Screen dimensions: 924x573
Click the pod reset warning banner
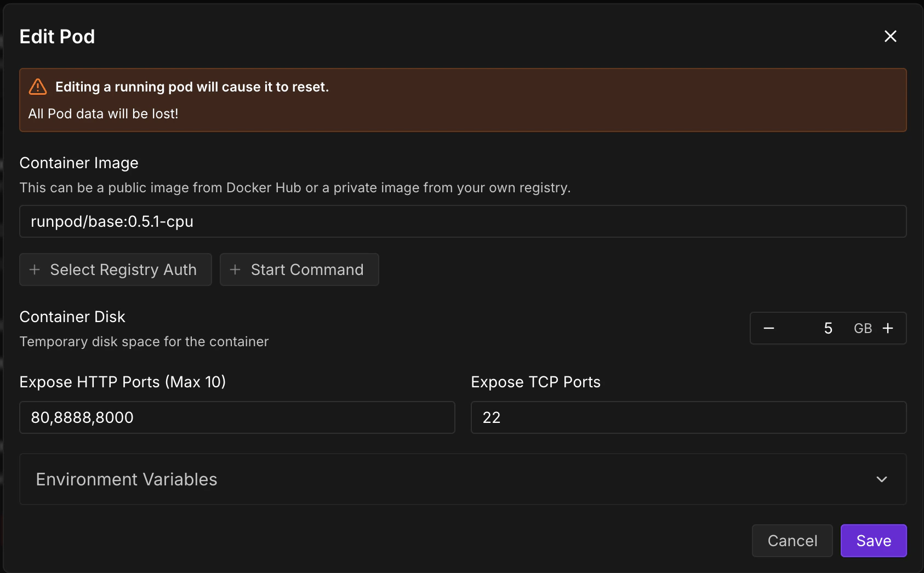pyautogui.click(x=463, y=100)
